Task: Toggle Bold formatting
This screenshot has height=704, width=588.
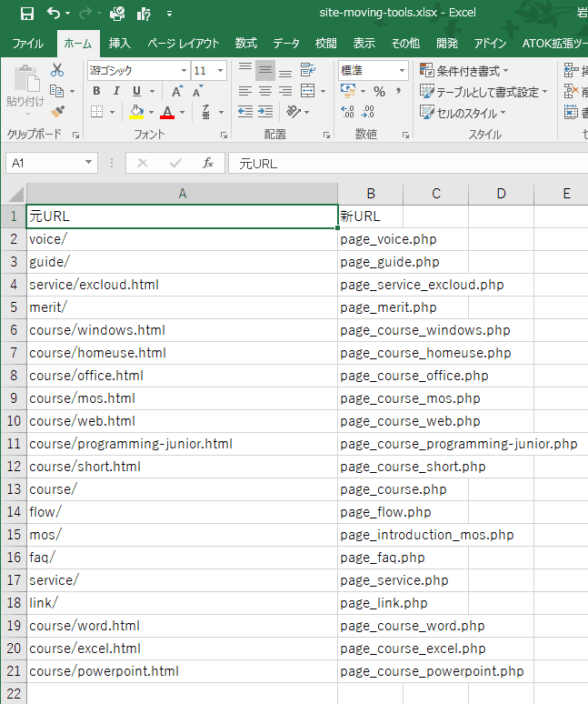Action: click(x=96, y=91)
